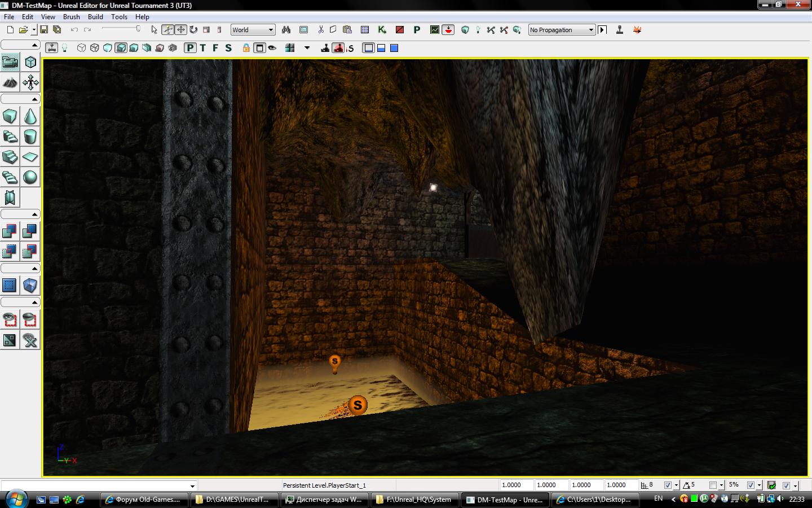Viewport: 812px width, 508px height.
Task: Click the Windows Start button
Action: click(x=15, y=499)
